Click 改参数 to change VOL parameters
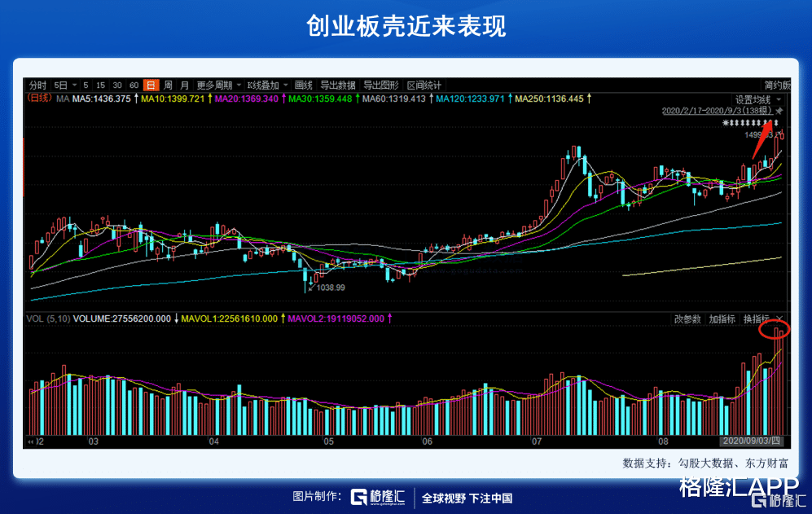 point(687,319)
